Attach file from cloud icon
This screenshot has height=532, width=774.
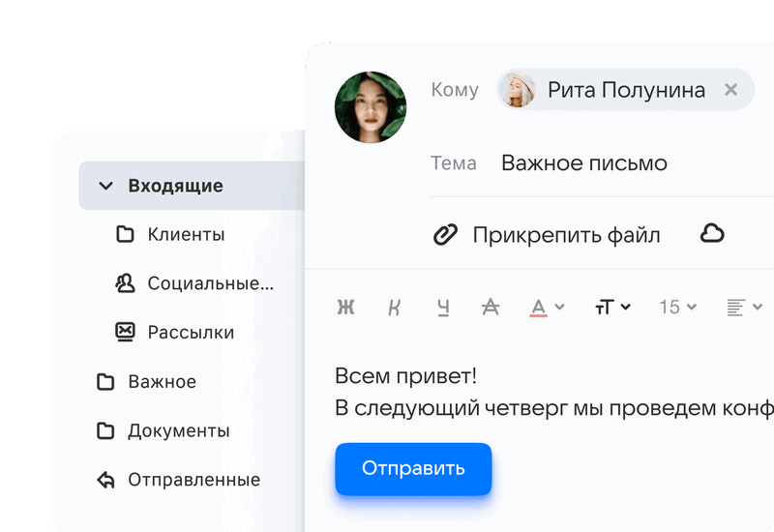[x=712, y=233]
